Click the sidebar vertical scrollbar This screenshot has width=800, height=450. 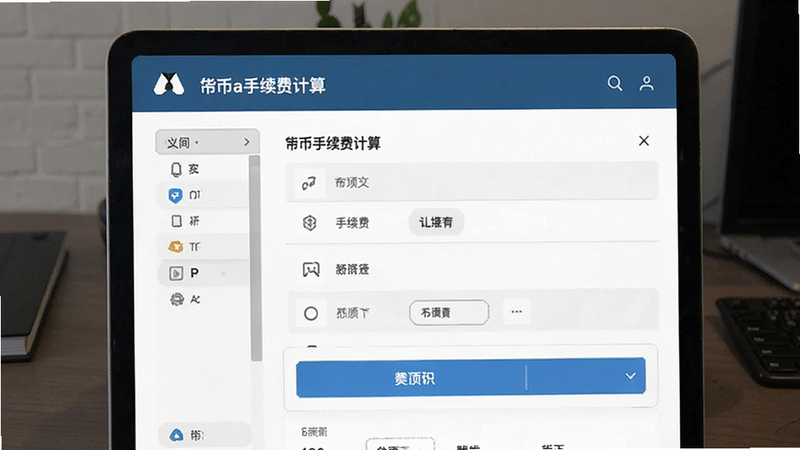tap(255, 258)
